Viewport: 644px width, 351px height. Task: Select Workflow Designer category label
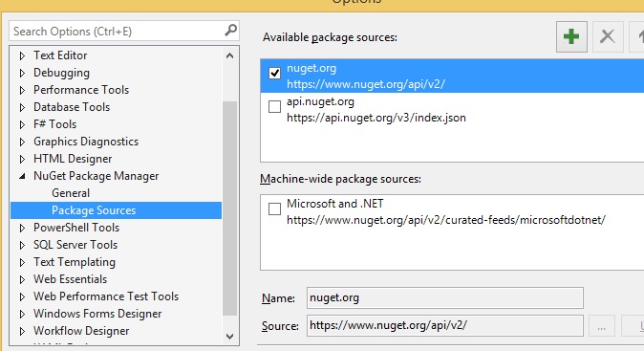coord(81,331)
